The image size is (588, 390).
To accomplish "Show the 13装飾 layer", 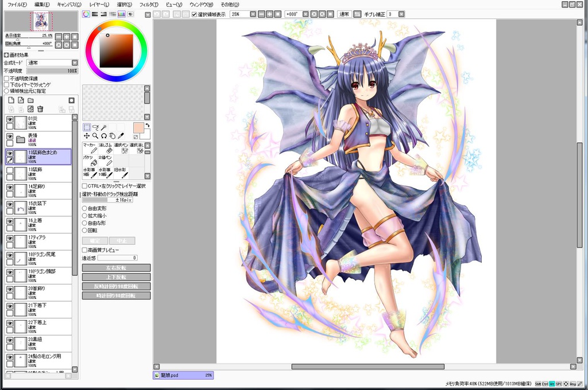I will pyautogui.click(x=10, y=170).
